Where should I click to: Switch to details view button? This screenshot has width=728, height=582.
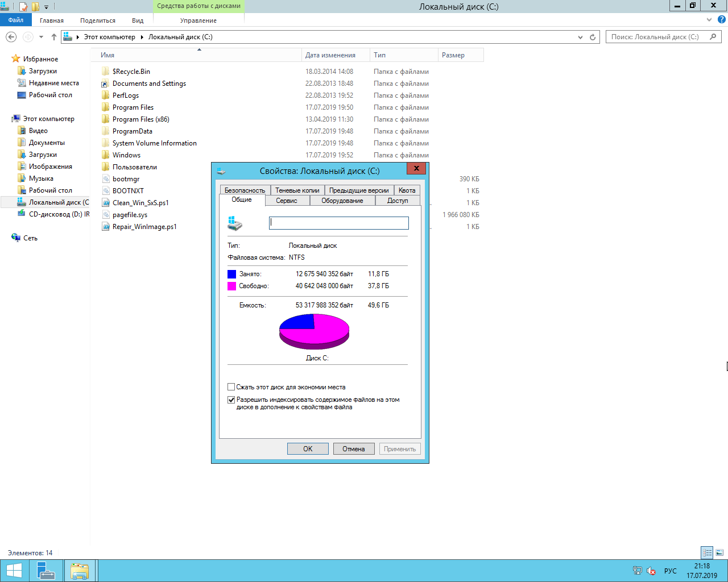tap(707, 552)
